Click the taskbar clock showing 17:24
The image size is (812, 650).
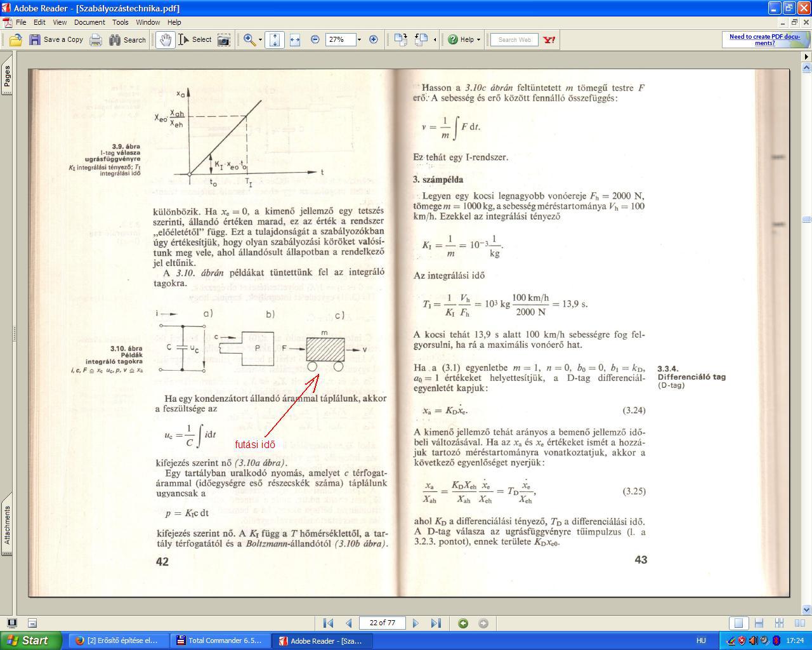tap(796, 640)
